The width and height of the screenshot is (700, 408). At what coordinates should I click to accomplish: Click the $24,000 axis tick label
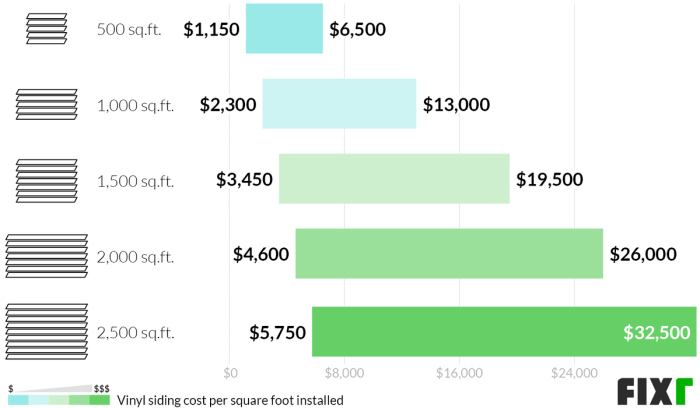click(574, 374)
